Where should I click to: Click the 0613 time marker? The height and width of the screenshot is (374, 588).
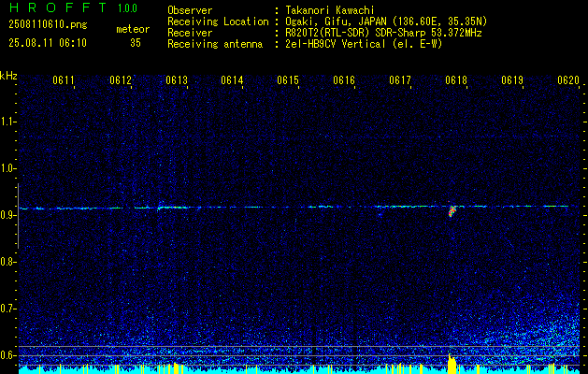pyautogui.click(x=177, y=80)
